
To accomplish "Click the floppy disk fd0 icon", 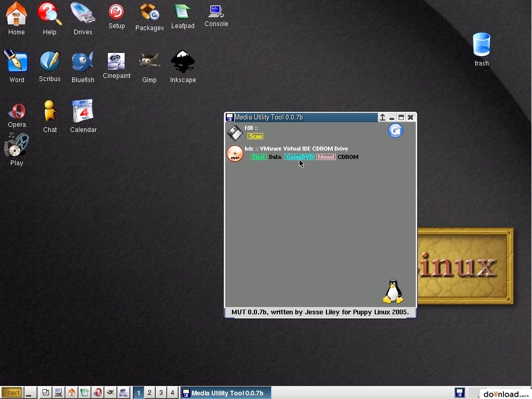I will [235, 132].
